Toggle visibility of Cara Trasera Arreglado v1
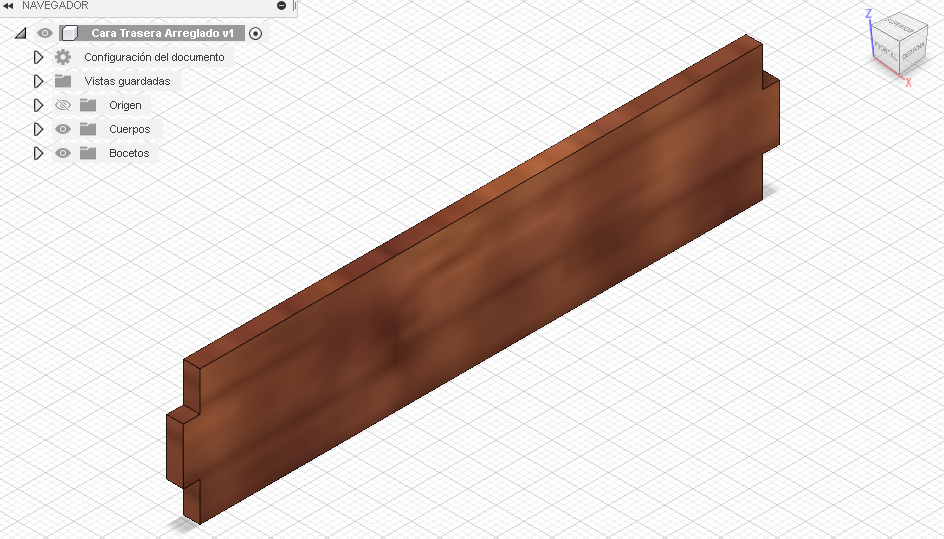The image size is (944, 539). (45, 33)
